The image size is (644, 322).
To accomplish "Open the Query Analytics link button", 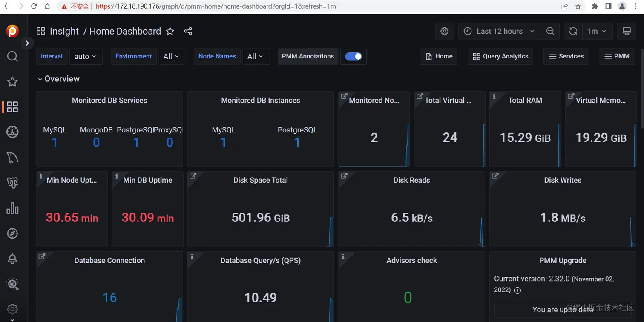I will pos(500,56).
